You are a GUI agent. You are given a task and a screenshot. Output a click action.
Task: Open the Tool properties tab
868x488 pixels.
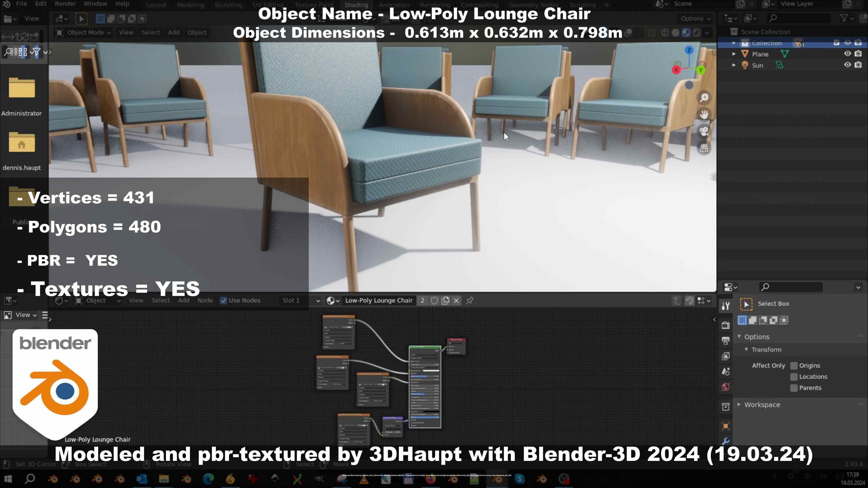(726, 306)
